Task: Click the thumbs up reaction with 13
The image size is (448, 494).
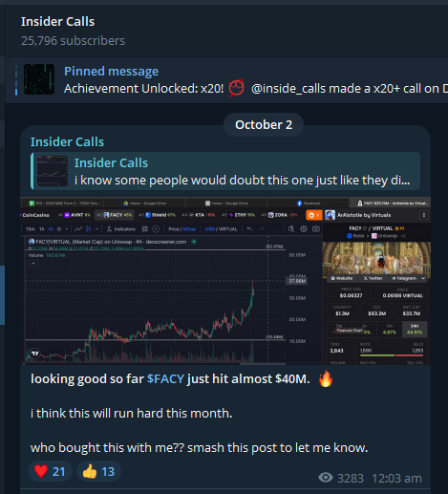Action: click(98, 471)
